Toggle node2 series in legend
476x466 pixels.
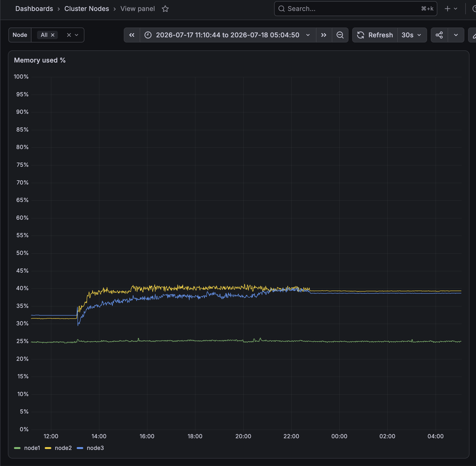[x=63, y=448]
